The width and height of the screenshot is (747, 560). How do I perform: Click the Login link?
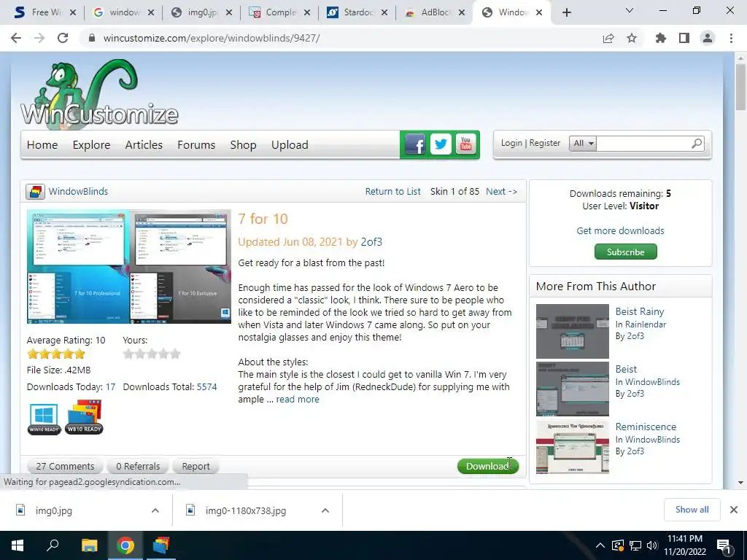click(511, 143)
